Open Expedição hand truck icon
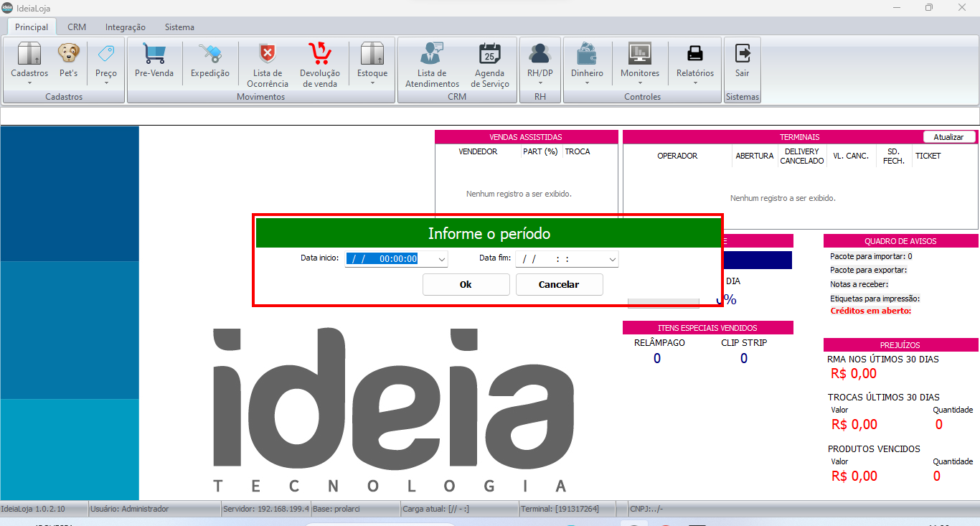980x526 pixels. click(x=210, y=55)
